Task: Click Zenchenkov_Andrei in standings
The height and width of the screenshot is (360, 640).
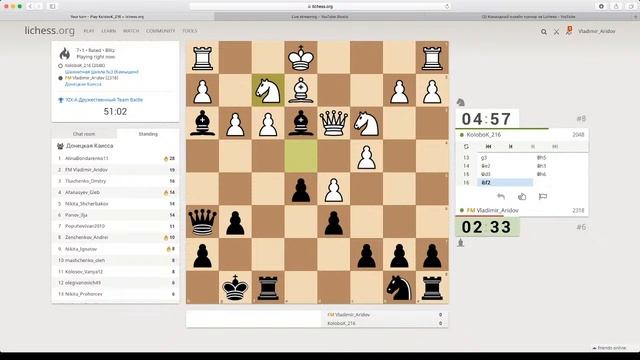Action: point(87,237)
